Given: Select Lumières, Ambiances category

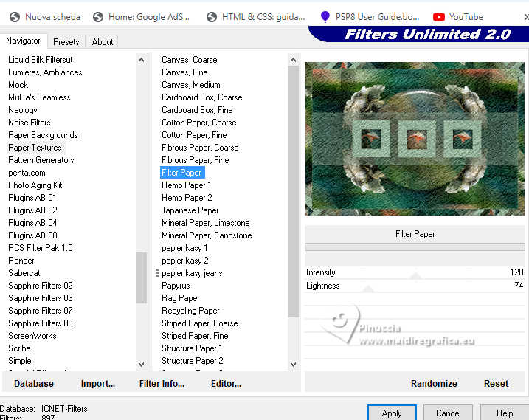Looking at the screenshot, I should (x=45, y=72).
